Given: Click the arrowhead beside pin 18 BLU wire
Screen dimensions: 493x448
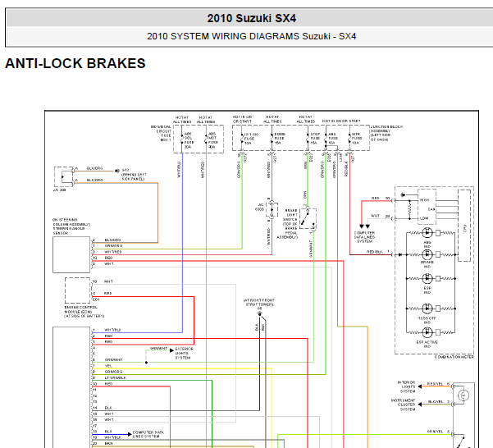Looking at the screenshot, I should click(130, 435).
